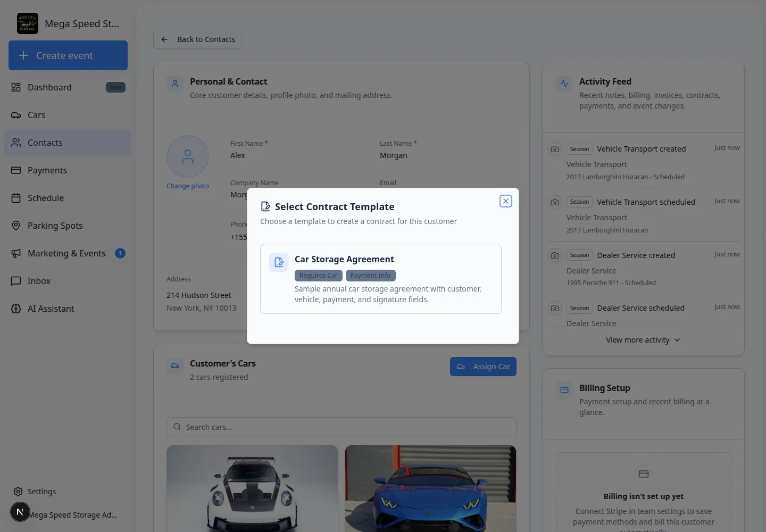Image resolution: width=766 pixels, height=532 pixels.
Task: Focus the Search cars field
Action: pyautogui.click(x=342, y=427)
